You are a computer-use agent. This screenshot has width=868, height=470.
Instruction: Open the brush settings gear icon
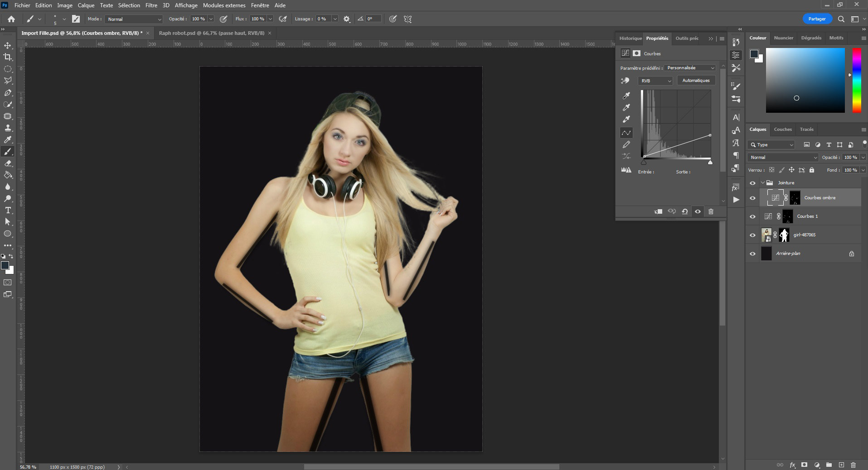pos(347,19)
